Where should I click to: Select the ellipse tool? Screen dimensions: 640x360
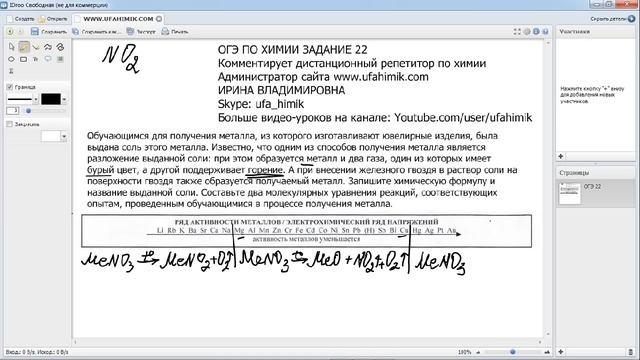click(x=11, y=59)
